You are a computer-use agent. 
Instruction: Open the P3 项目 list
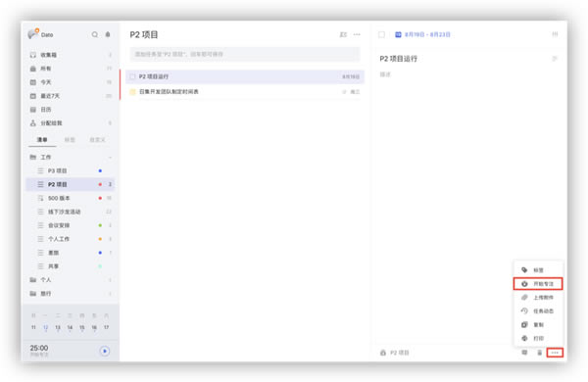point(71,170)
